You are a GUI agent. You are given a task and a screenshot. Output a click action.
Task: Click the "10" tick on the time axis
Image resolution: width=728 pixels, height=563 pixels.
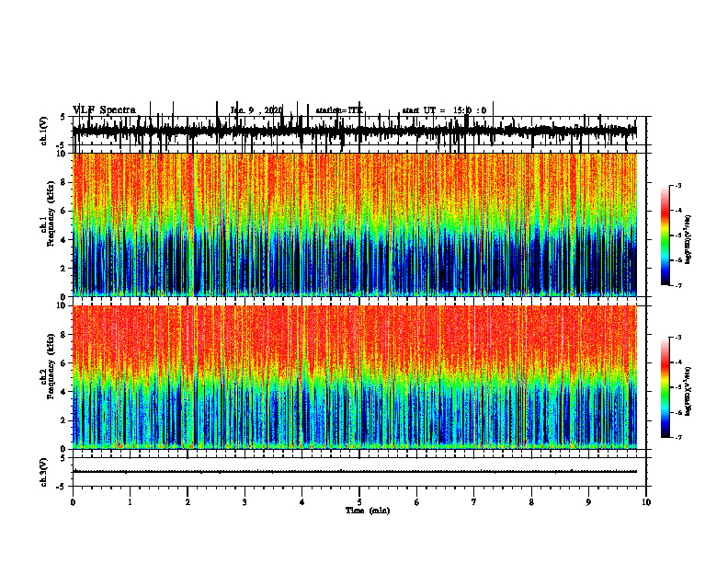[646, 502]
